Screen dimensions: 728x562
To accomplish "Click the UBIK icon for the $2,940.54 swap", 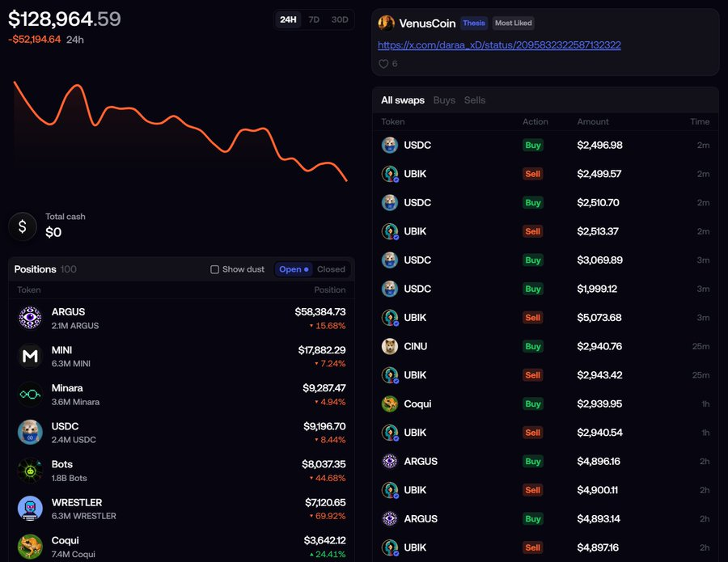I will point(390,433).
